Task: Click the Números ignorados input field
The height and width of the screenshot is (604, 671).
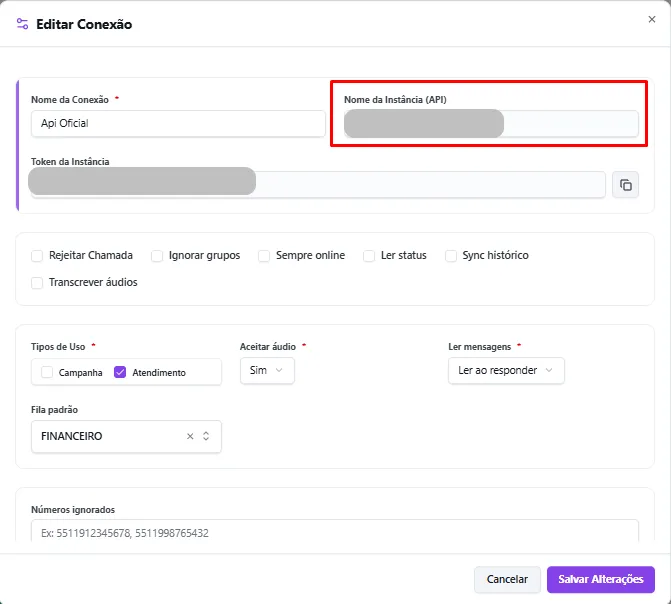Action: pyautogui.click(x=335, y=531)
